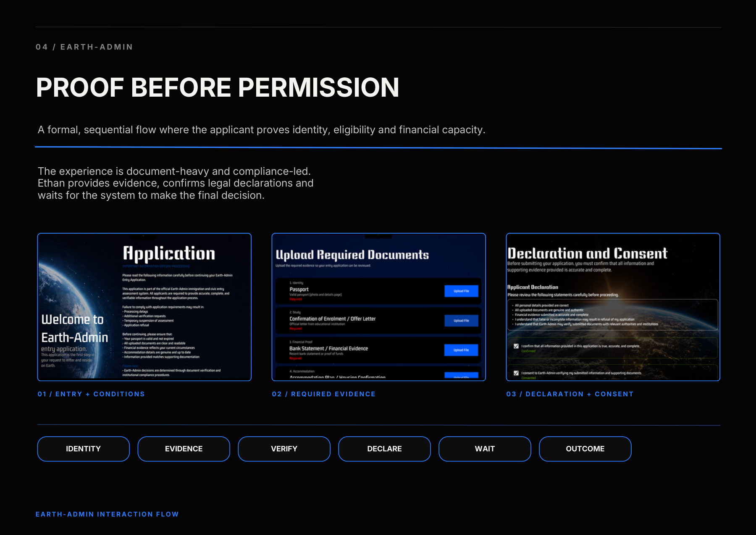
Task: Open the Application entry screen thumbnail
Action: 144,307
